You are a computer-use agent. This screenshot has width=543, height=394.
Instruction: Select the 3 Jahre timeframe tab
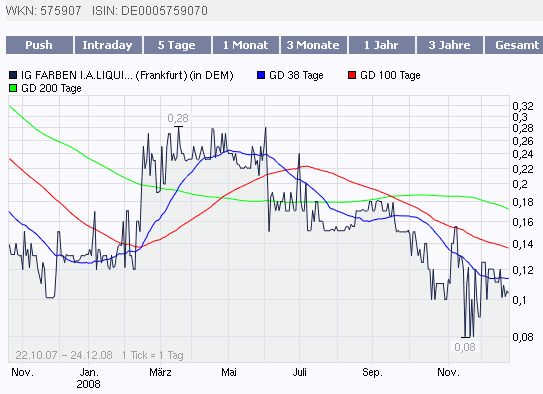pyautogui.click(x=449, y=45)
